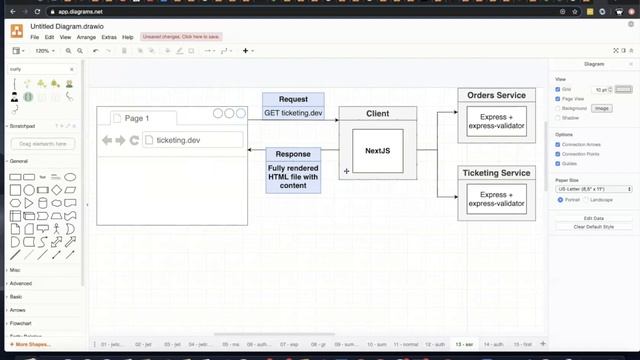
Task: Expand the Flowchart shapes section
Action: (20, 323)
